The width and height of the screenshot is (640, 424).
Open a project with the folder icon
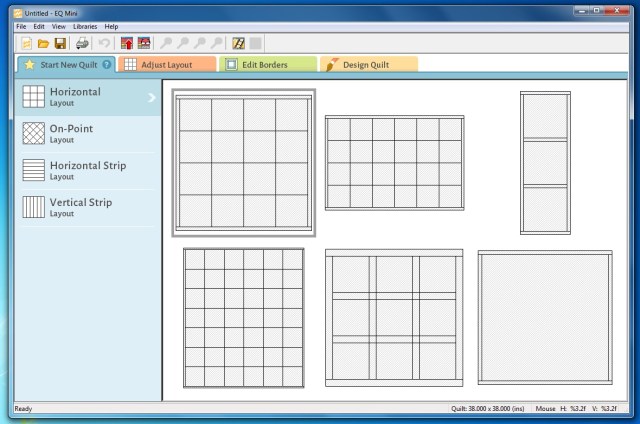[43, 43]
